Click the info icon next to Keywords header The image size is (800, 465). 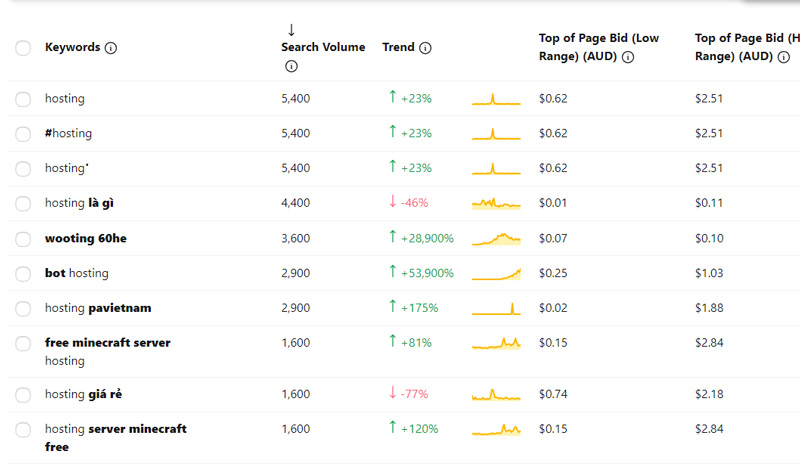tap(111, 48)
